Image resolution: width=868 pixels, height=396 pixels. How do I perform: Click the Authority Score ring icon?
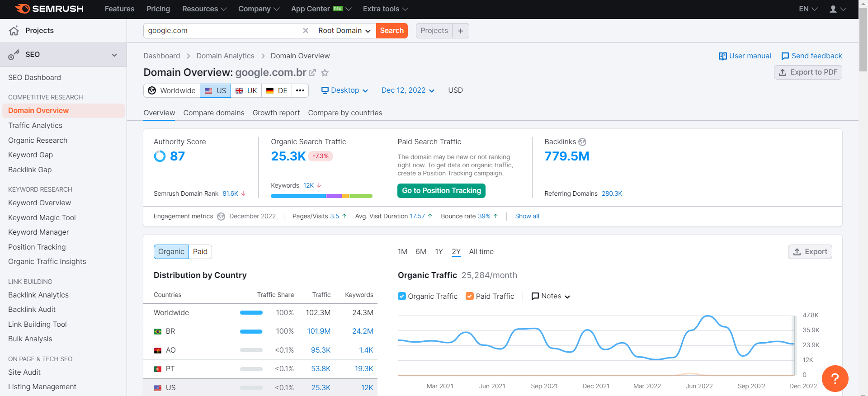pos(160,156)
